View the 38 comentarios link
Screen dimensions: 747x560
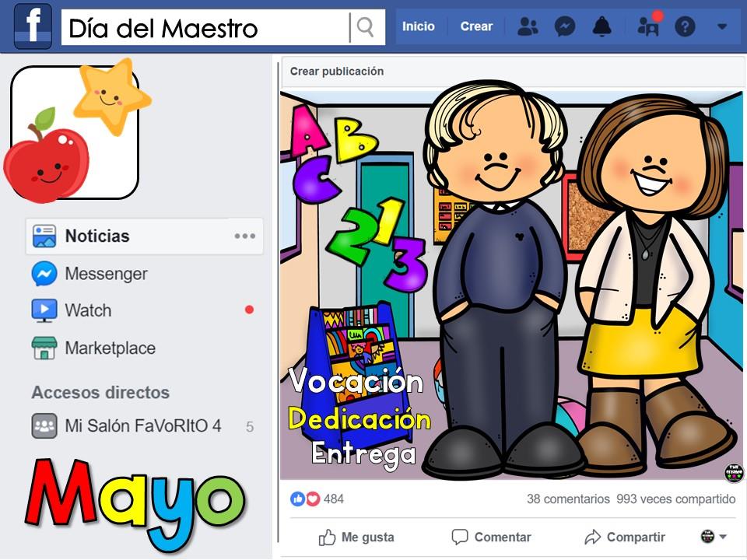pyautogui.click(x=568, y=499)
